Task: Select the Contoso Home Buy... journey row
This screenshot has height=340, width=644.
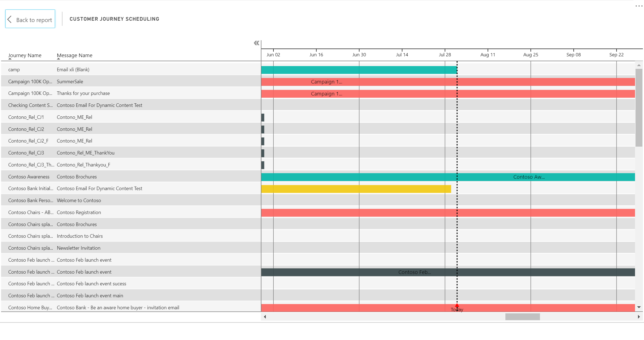Action: pyautogui.click(x=131, y=307)
